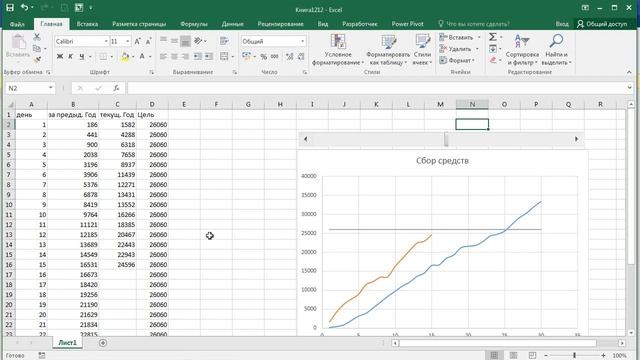Center text horizontally in the cell
Viewport: 640px width, 360px height.
(174, 56)
